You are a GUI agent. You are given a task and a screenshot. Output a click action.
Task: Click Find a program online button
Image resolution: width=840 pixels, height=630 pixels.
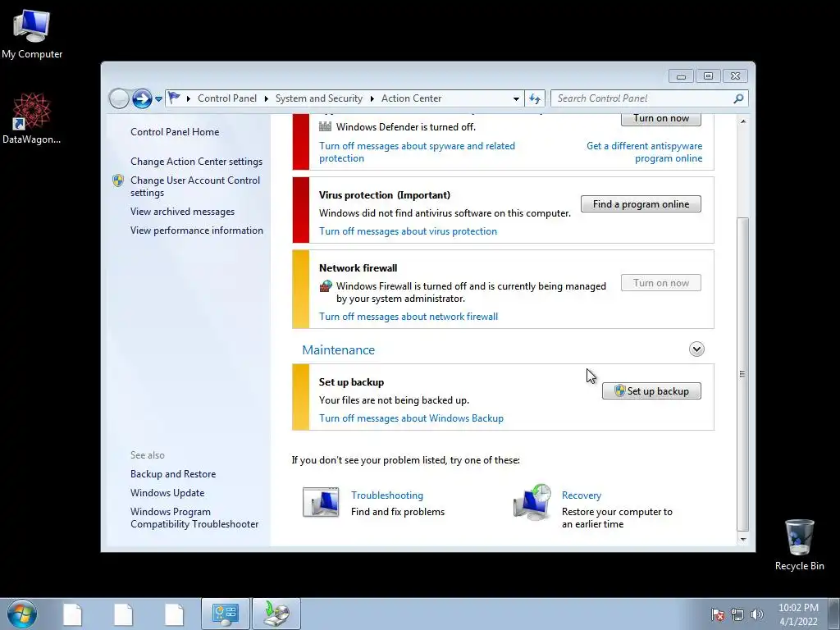(641, 204)
